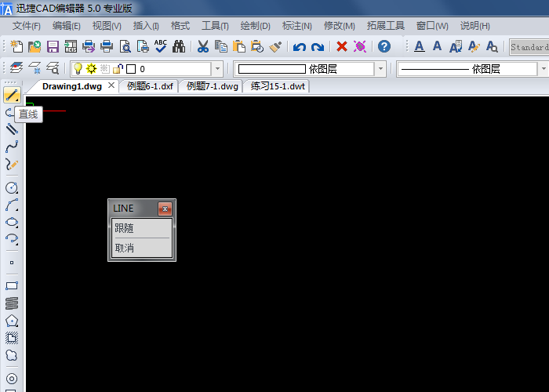Select the Multiline double-line tool
The height and width of the screenshot is (392, 549).
[12, 129]
